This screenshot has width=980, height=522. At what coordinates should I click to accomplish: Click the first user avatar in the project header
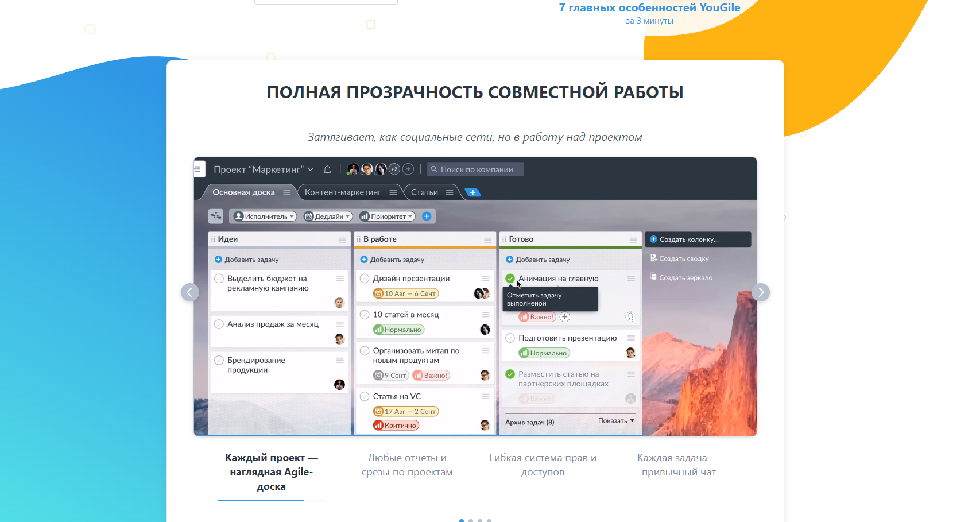point(353,169)
